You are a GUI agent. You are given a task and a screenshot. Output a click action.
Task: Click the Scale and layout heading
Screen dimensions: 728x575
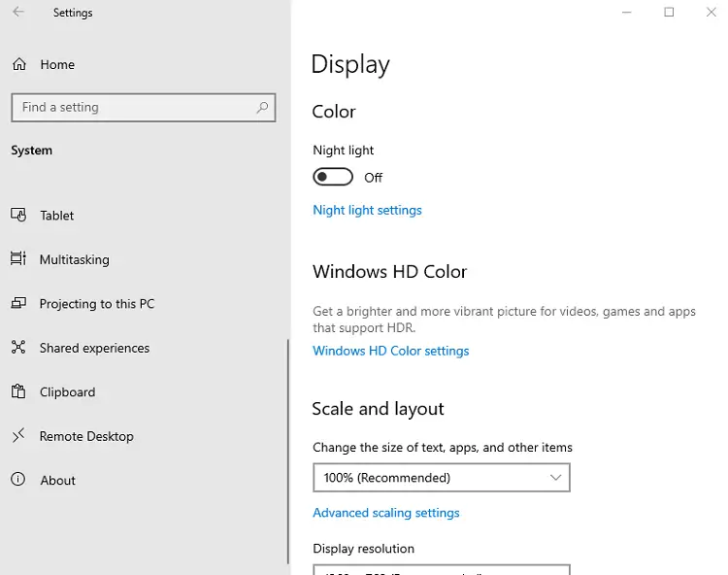tap(378, 409)
